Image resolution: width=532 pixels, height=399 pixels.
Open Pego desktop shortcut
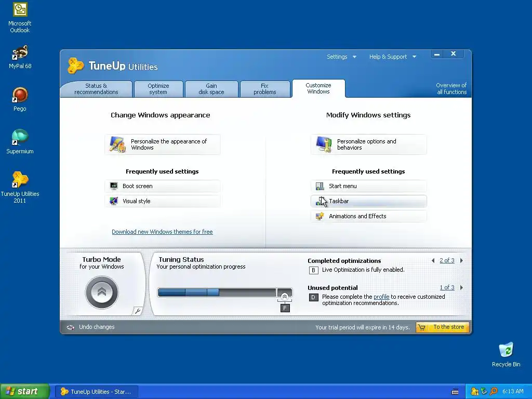[x=20, y=99]
